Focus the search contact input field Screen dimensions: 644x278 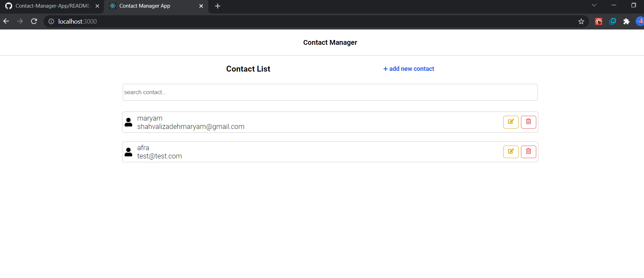pyautogui.click(x=330, y=92)
